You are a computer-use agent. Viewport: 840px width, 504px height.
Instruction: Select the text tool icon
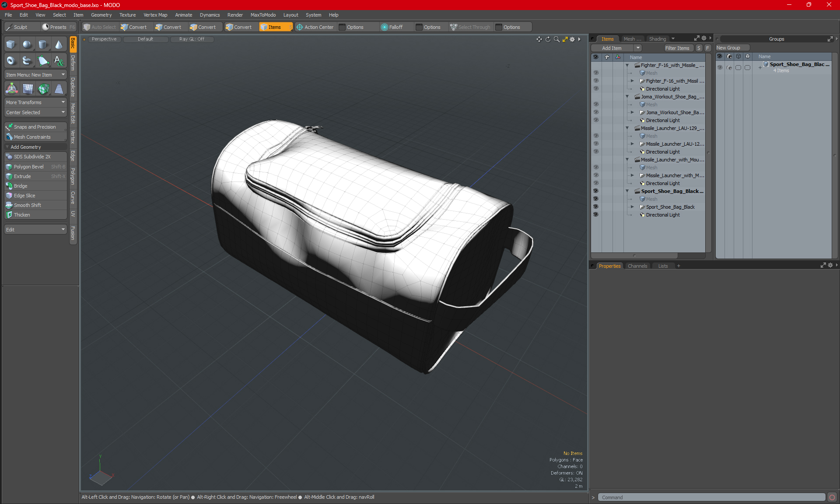click(59, 61)
